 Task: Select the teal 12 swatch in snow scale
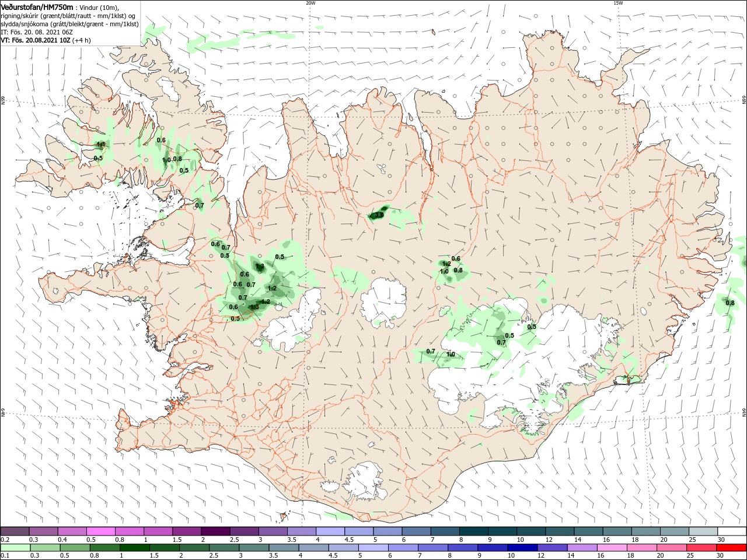point(560,531)
